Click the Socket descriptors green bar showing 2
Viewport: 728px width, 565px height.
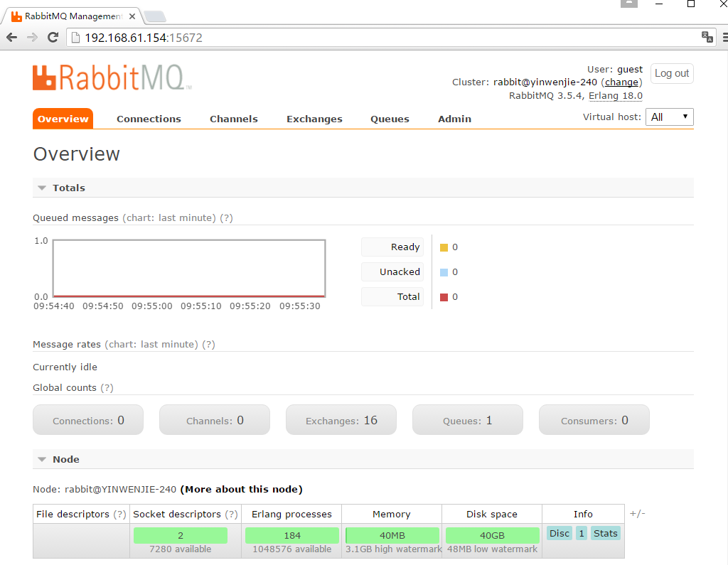tap(181, 535)
